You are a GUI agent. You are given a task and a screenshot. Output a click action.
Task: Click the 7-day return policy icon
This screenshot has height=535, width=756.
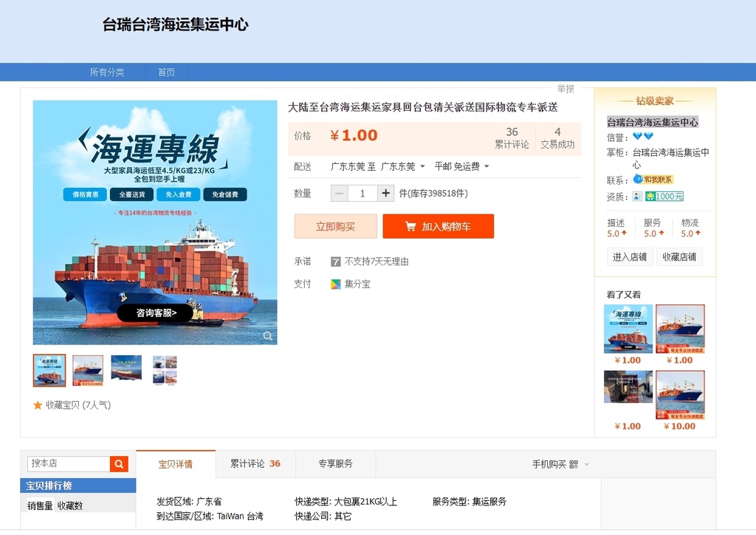(x=336, y=262)
